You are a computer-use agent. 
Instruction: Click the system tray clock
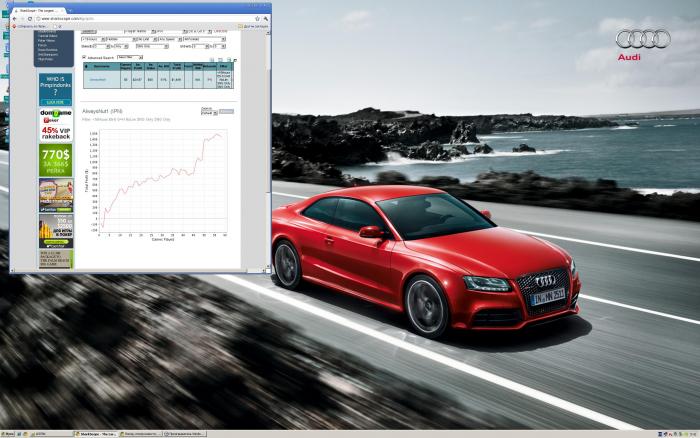(x=693, y=434)
